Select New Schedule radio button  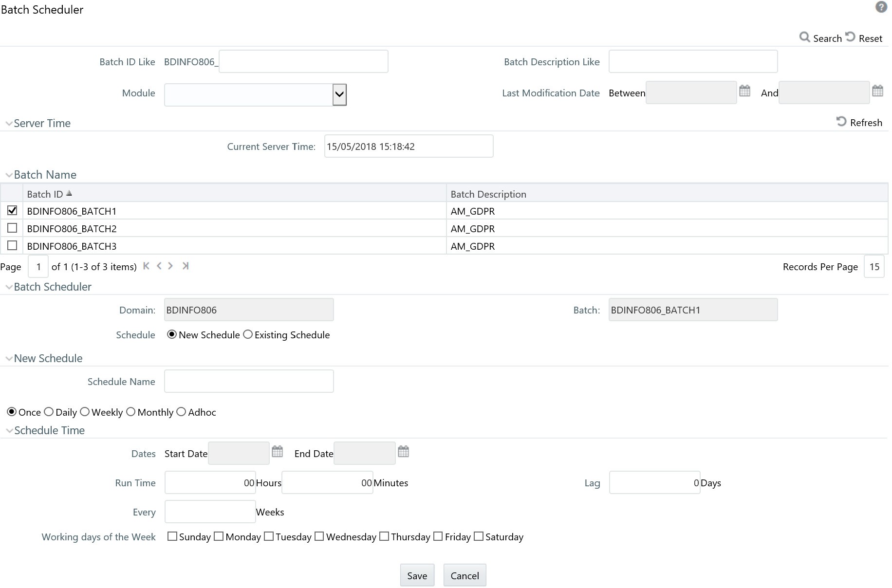click(x=171, y=334)
